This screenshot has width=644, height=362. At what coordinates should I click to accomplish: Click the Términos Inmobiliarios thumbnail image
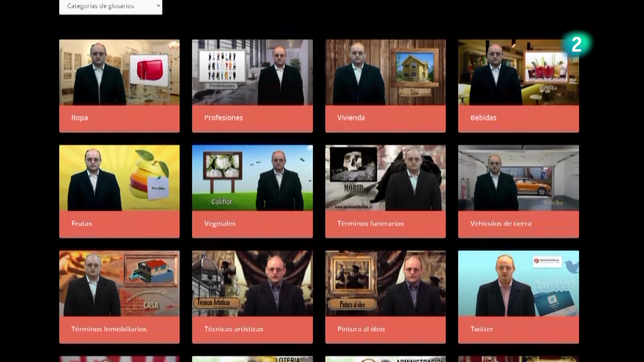119,284
